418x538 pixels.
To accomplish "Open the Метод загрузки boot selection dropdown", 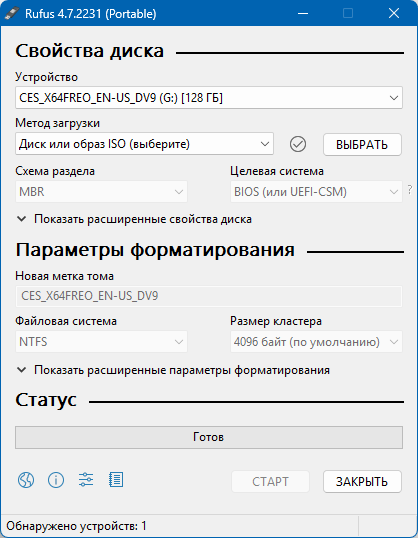I will 144,144.
